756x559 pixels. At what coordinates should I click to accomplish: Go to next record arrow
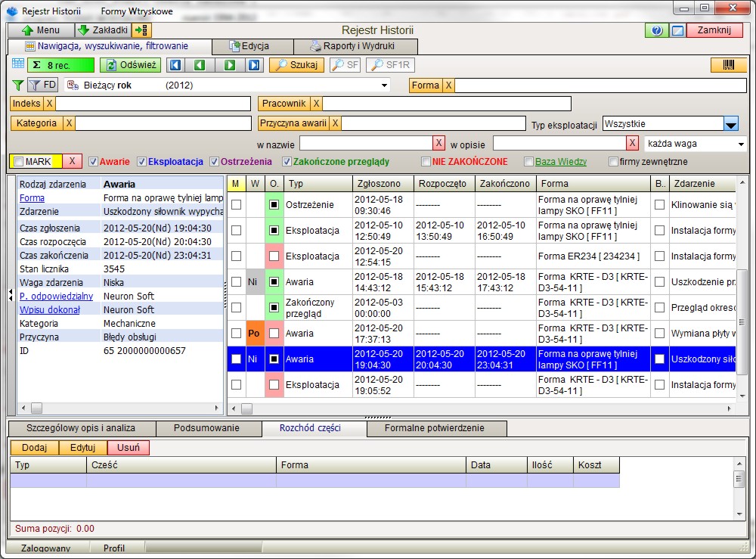pyautogui.click(x=230, y=65)
